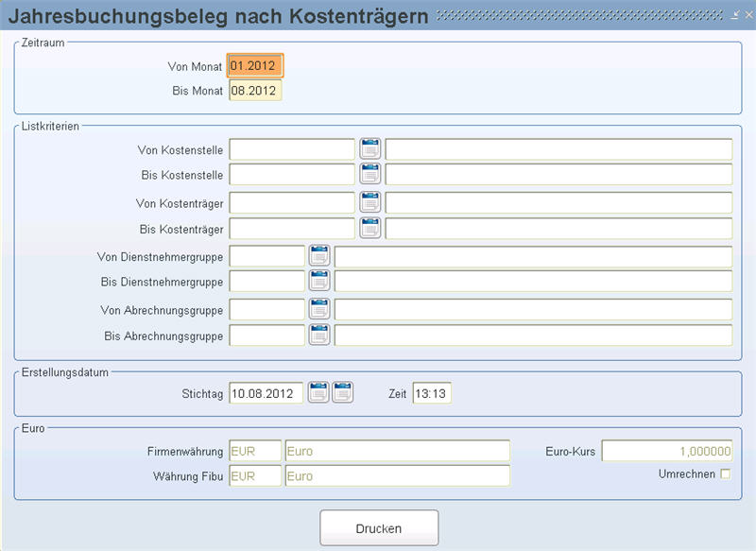Focus the Stichtag date field
Image resolution: width=756 pixels, height=551 pixels.
266,392
